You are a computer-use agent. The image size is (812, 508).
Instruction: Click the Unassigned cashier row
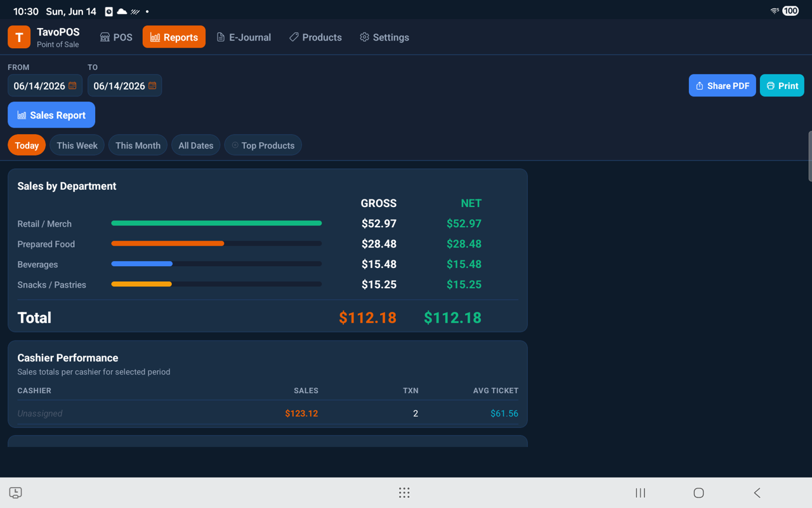tap(268, 413)
